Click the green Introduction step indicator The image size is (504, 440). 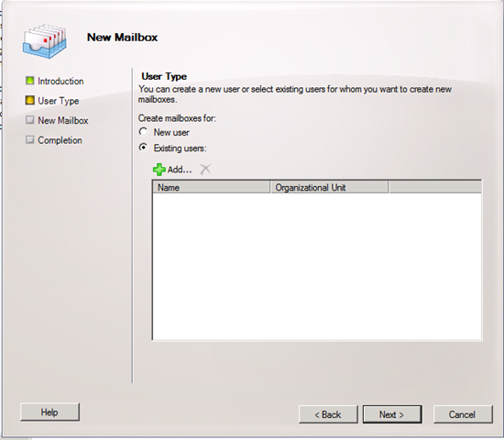point(30,81)
